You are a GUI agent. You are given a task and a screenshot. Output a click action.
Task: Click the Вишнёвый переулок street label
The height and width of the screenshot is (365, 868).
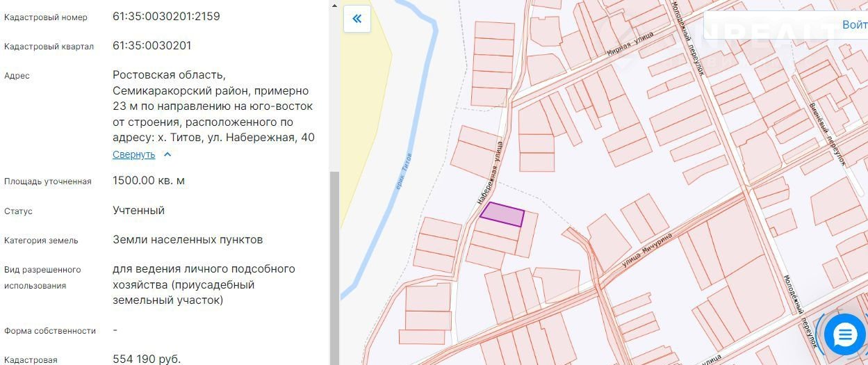pyautogui.click(x=827, y=133)
